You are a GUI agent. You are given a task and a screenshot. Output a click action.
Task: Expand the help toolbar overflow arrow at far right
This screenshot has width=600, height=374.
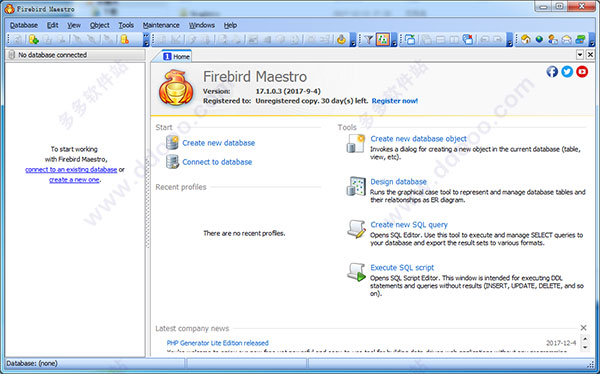pos(592,39)
